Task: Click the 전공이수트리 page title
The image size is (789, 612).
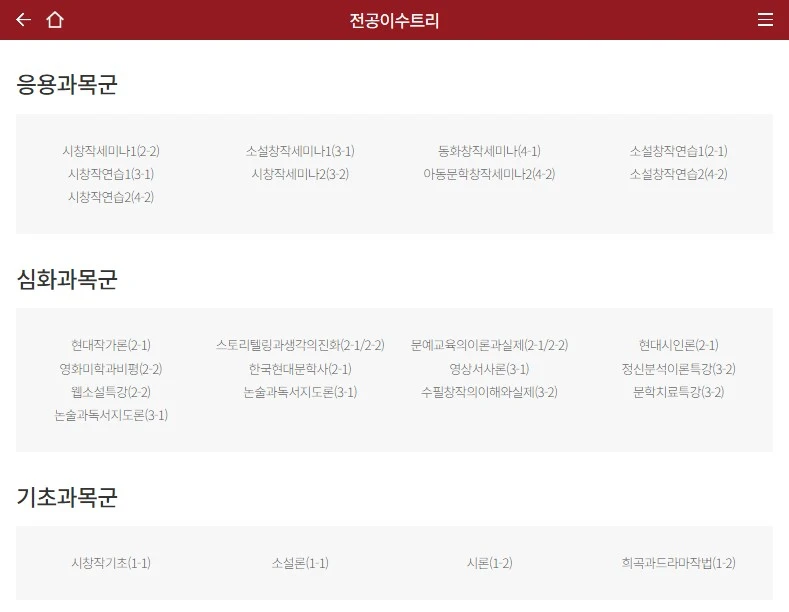Action: (394, 21)
